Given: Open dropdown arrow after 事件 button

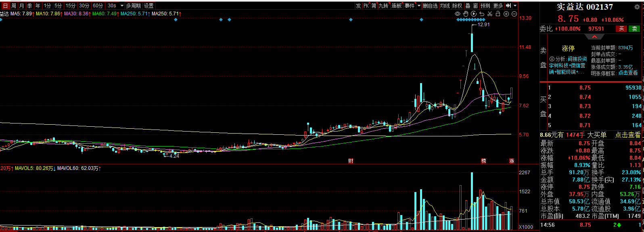Looking at the screenshot, I should 419,6.
